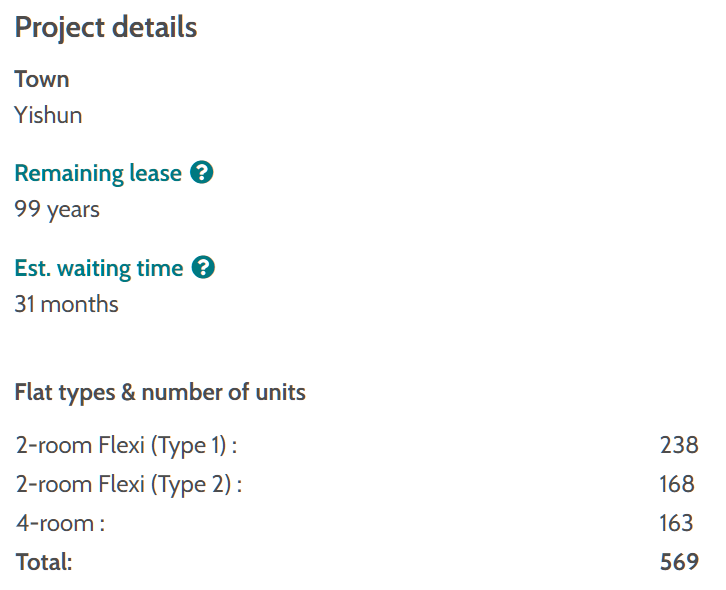726x590 pixels.
Task: Select the 2-room Flexi (Type 1) label
Action: [126, 446]
